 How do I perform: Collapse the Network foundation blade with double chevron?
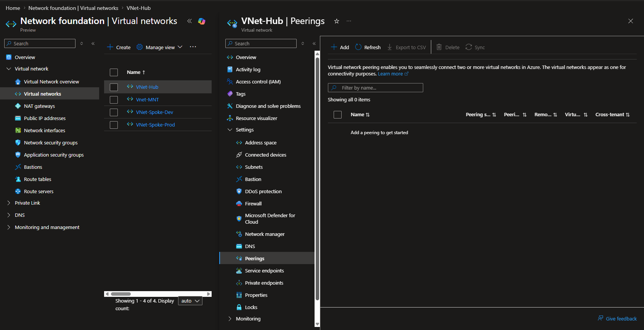click(x=190, y=21)
